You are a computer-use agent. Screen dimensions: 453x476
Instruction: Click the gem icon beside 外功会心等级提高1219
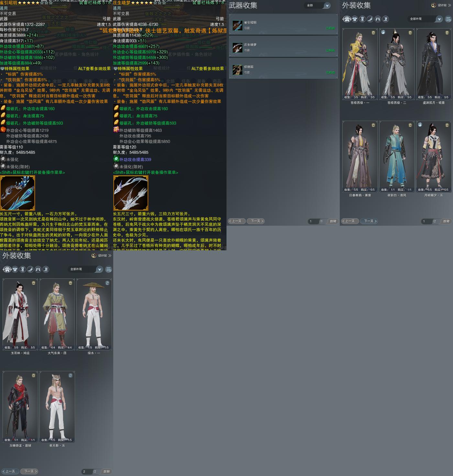tap(3, 130)
